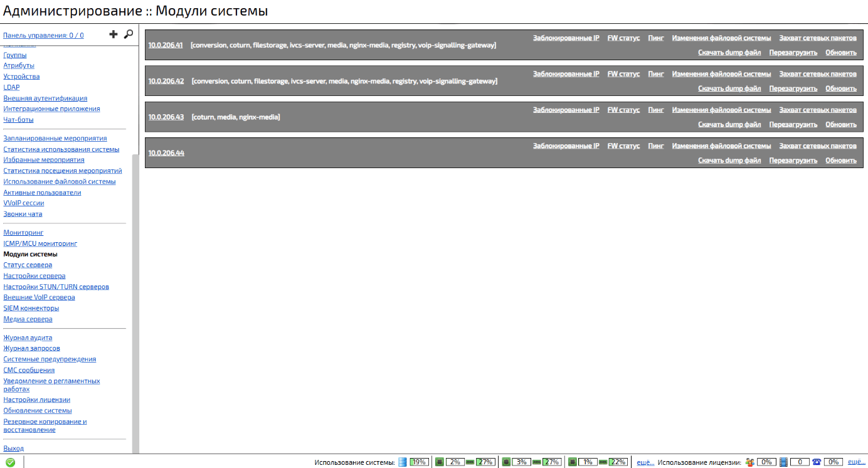
Task: Open Статус сервера in sidebar menu
Action: [x=28, y=265]
